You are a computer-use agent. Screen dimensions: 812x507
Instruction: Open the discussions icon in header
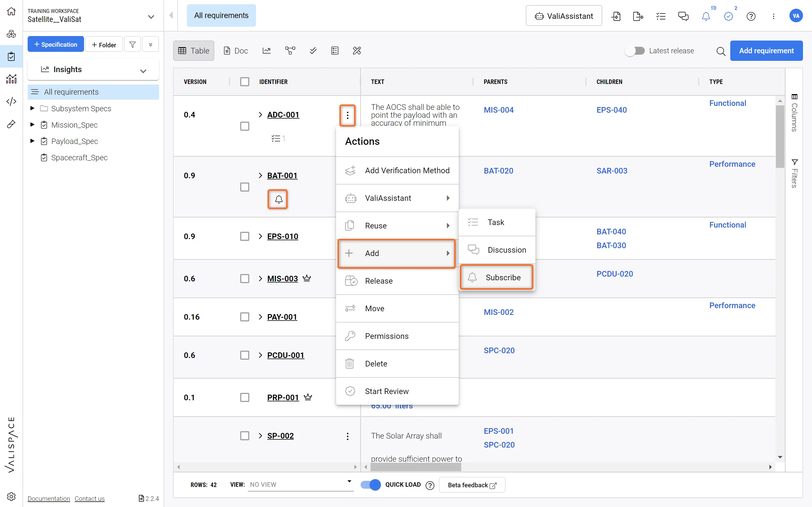pos(683,16)
